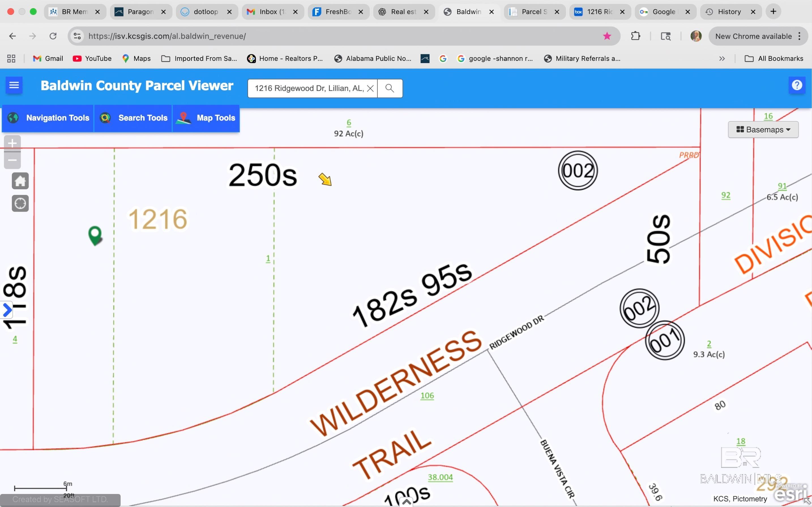Expand the bottom panel up arrow
This screenshot has height=507, width=812.
(407, 502)
